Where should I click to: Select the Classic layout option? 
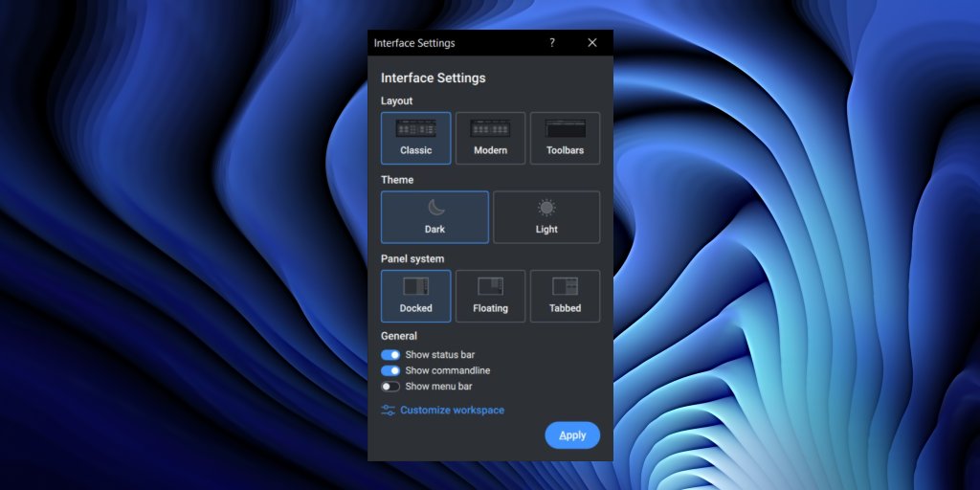pos(415,138)
